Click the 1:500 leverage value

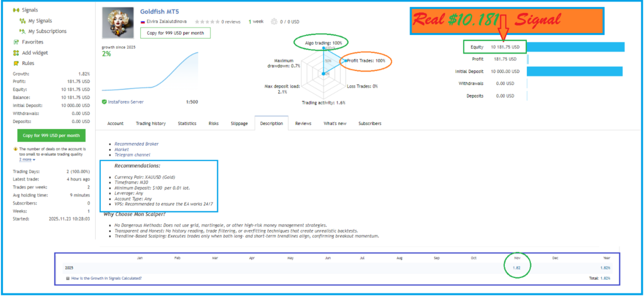[192, 102]
